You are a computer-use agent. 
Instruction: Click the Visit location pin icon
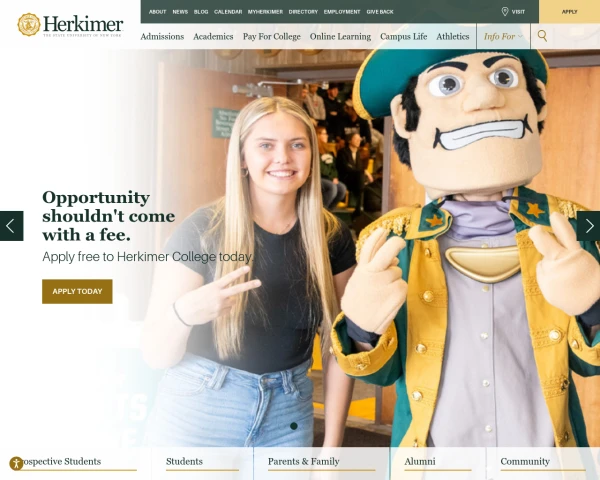pyautogui.click(x=505, y=11)
